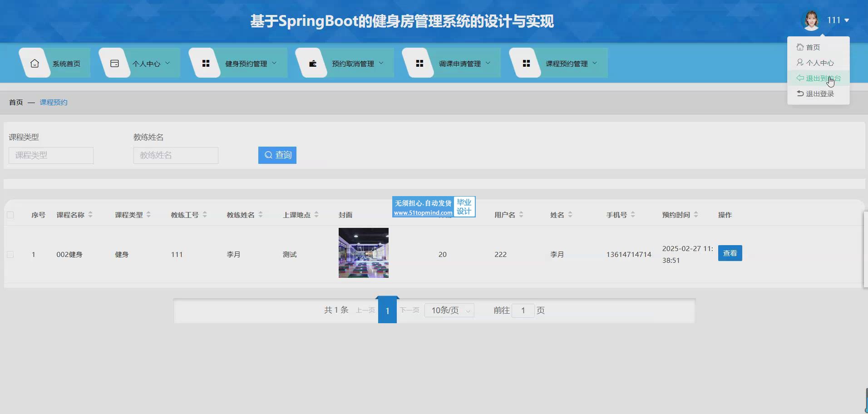Click the wallet icon beside 预约取消管理
Screen dimensions: 868x414
(x=312, y=64)
